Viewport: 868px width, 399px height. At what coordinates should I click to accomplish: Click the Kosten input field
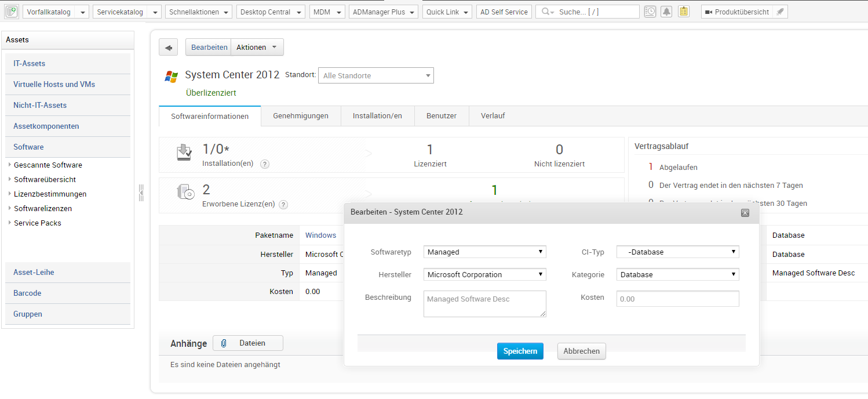tap(678, 299)
